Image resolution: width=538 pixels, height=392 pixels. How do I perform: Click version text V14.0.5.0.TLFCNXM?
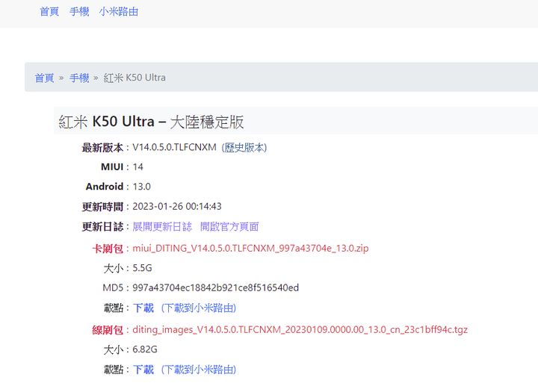click(x=174, y=148)
